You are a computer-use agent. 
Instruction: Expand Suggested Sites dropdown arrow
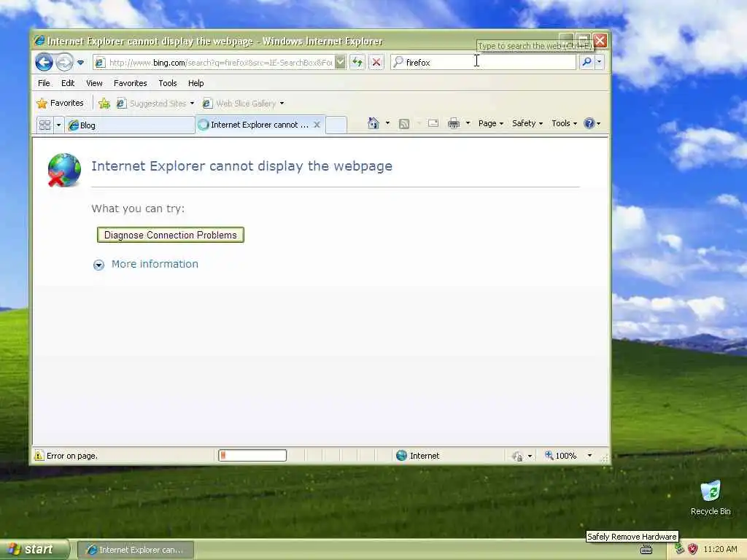[x=192, y=103]
